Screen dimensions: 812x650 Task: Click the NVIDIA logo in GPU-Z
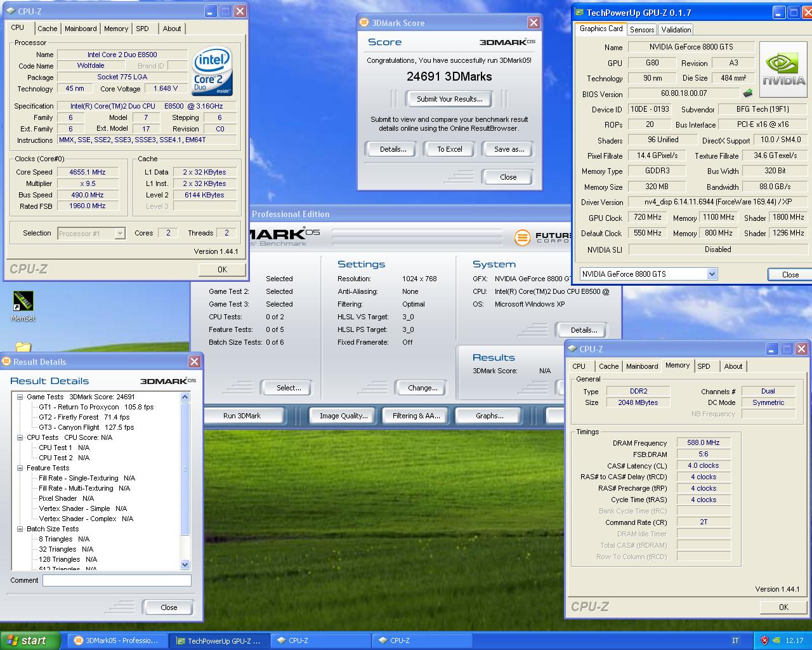pos(783,69)
